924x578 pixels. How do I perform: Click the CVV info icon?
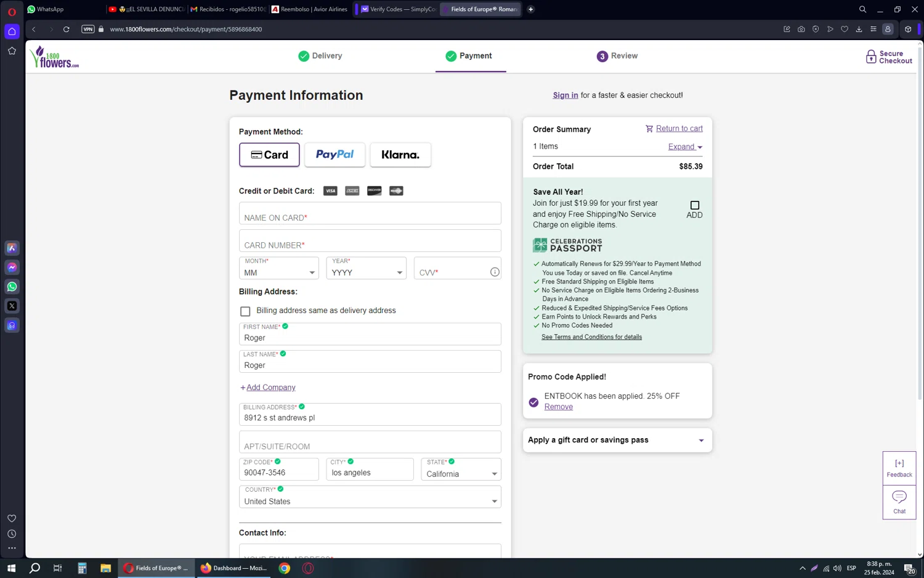pos(495,272)
